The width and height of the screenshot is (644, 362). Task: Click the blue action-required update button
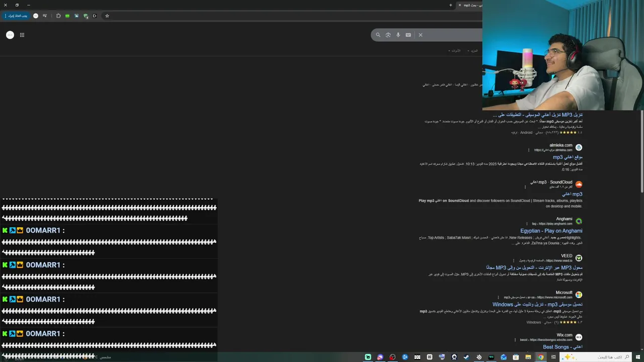[16, 16]
